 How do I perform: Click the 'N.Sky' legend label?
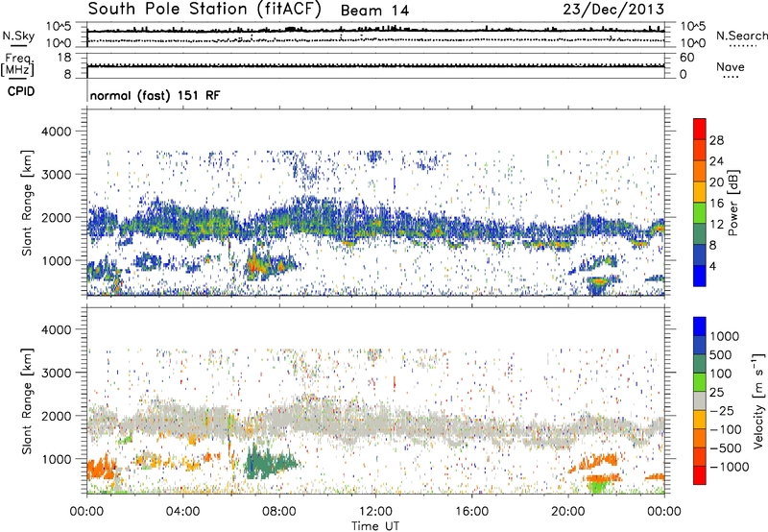(18, 36)
